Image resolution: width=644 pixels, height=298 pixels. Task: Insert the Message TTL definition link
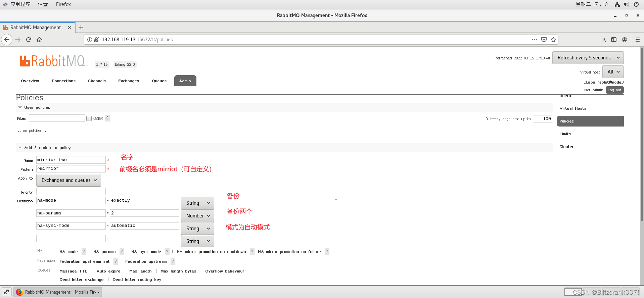(73, 271)
